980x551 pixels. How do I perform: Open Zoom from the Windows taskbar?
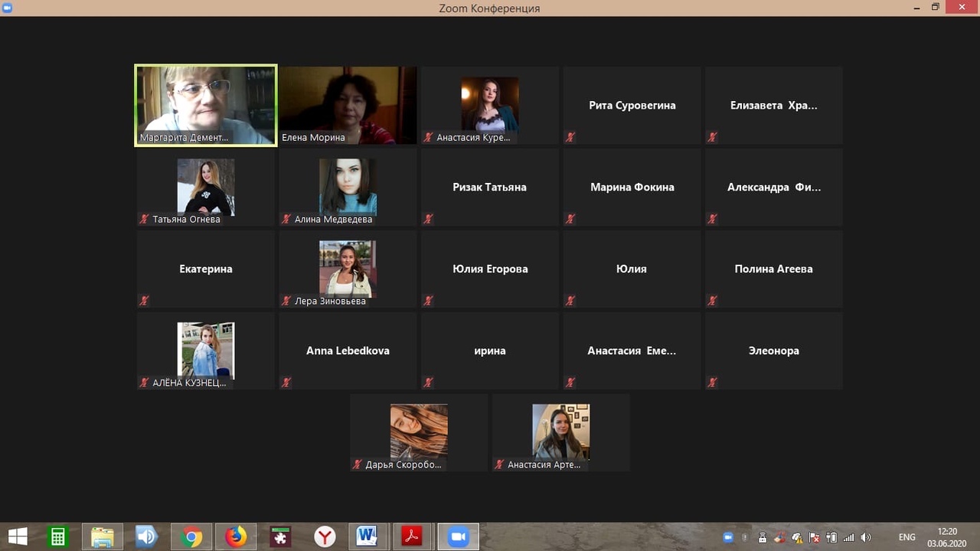pyautogui.click(x=458, y=536)
